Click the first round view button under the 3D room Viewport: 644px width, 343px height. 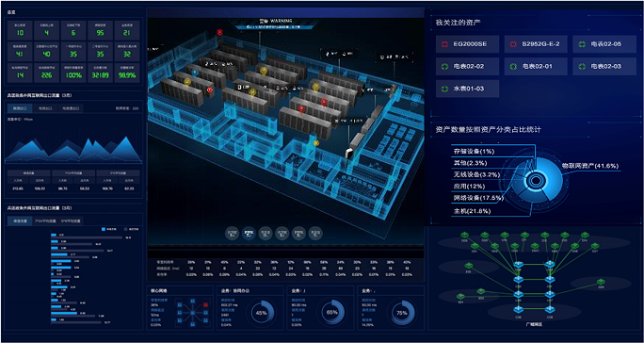(232, 234)
